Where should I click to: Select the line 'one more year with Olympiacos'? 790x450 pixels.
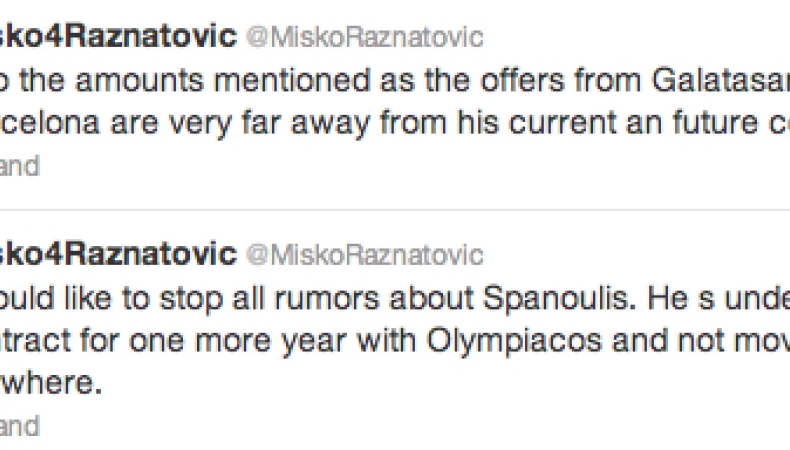pos(395,341)
